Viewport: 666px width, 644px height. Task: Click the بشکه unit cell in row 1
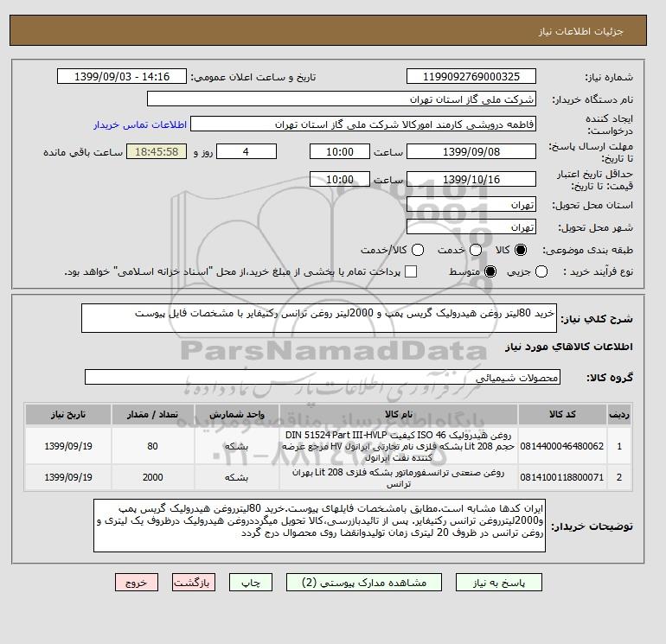[237, 446]
